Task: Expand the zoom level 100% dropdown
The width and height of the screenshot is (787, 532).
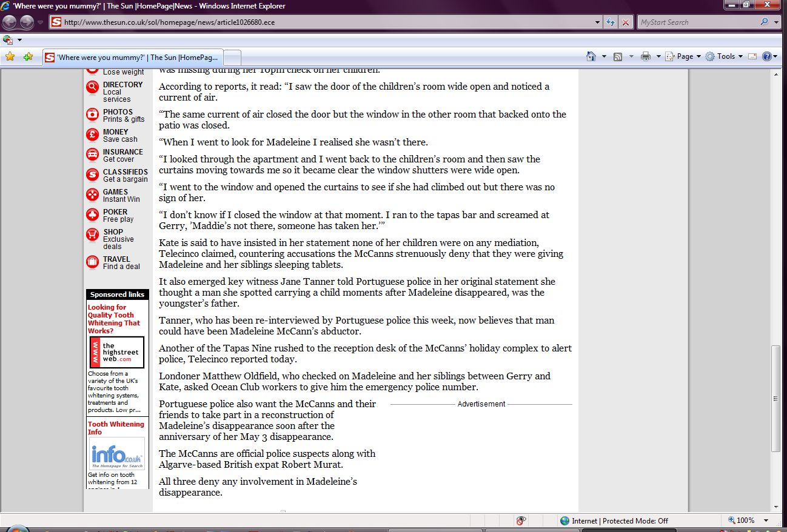Action: click(766, 520)
